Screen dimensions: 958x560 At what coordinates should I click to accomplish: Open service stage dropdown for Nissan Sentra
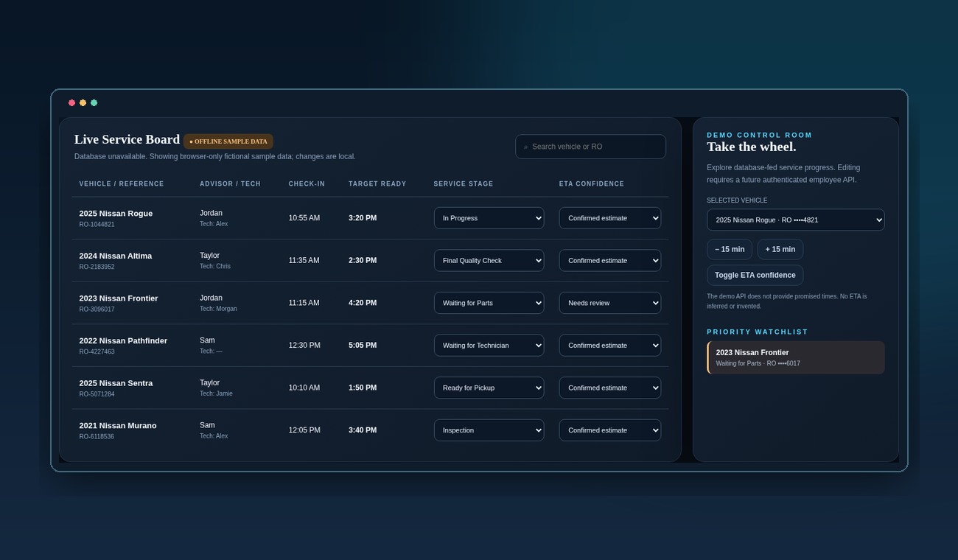click(489, 388)
